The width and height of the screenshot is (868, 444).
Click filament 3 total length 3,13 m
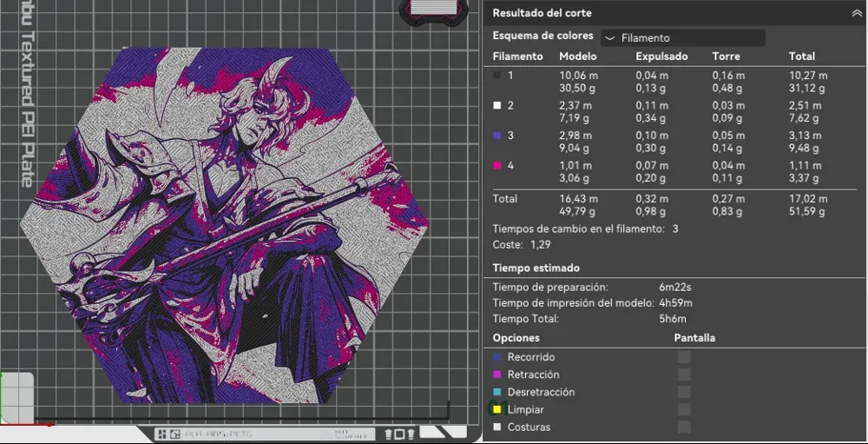coord(805,136)
